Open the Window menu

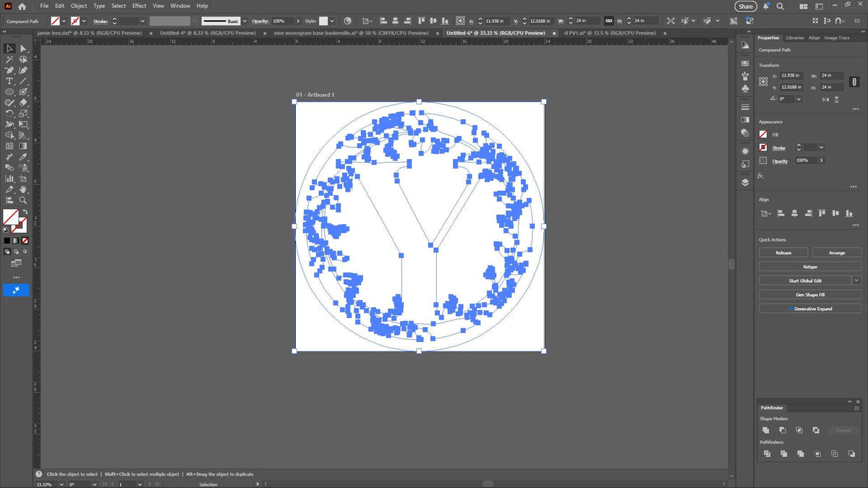(x=180, y=6)
